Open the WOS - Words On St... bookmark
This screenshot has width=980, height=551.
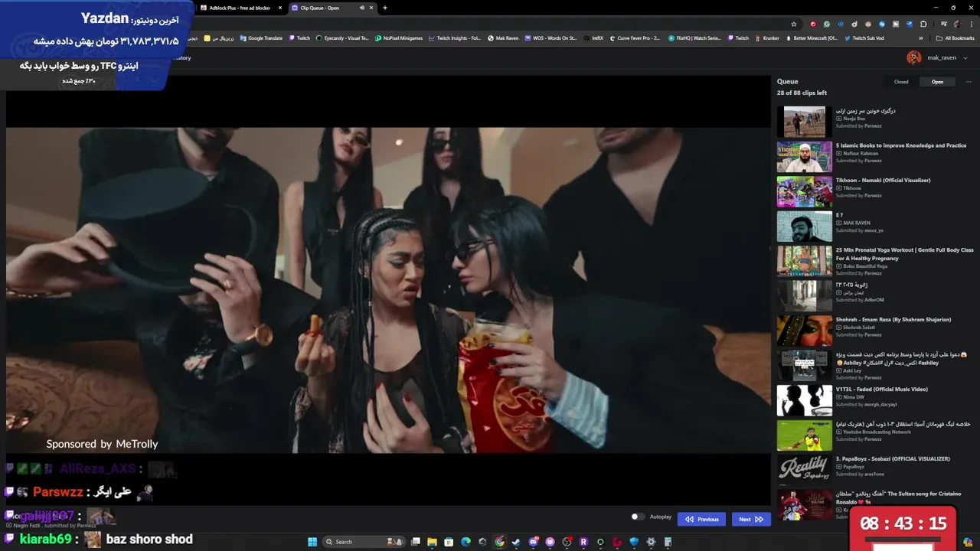pyautogui.click(x=551, y=38)
